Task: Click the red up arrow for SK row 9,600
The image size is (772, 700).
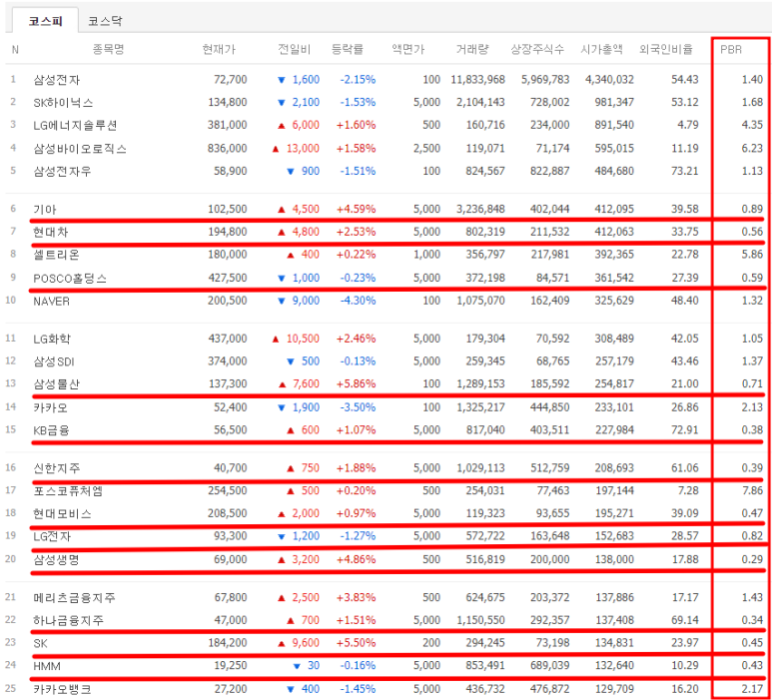Action: coord(282,643)
